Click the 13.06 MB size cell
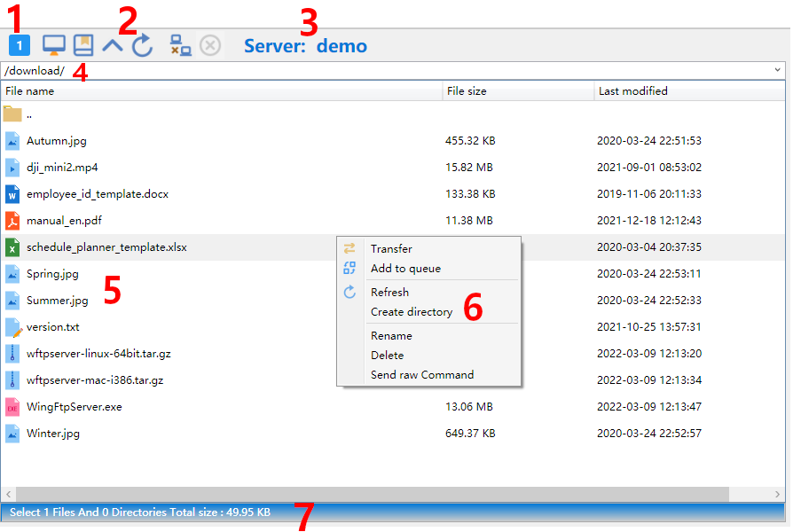Screen dimensions: 793x532 point(469,407)
